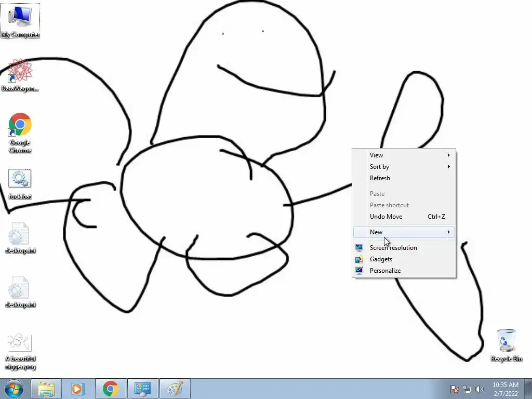
Task: Click the Personalize icon in the context menu
Action: pos(359,270)
